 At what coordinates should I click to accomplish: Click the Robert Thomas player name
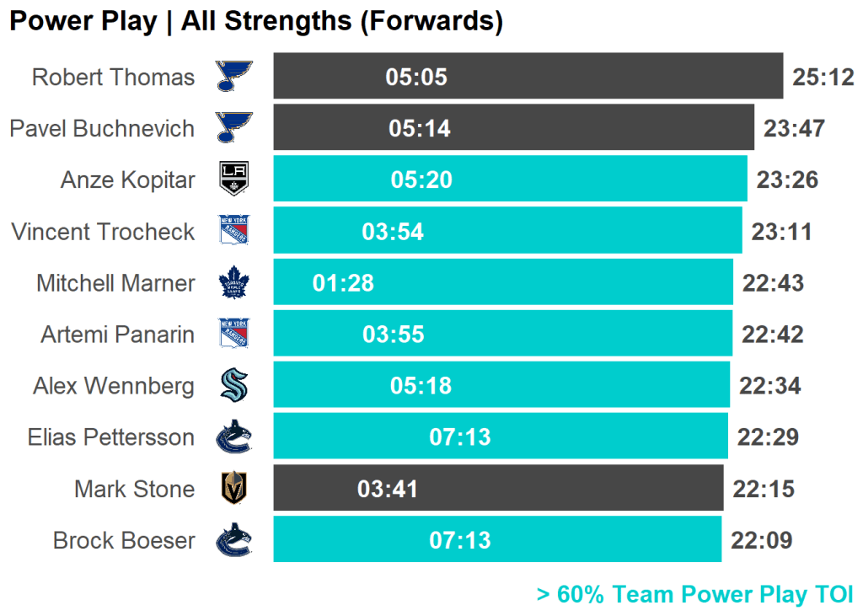tap(113, 78)
